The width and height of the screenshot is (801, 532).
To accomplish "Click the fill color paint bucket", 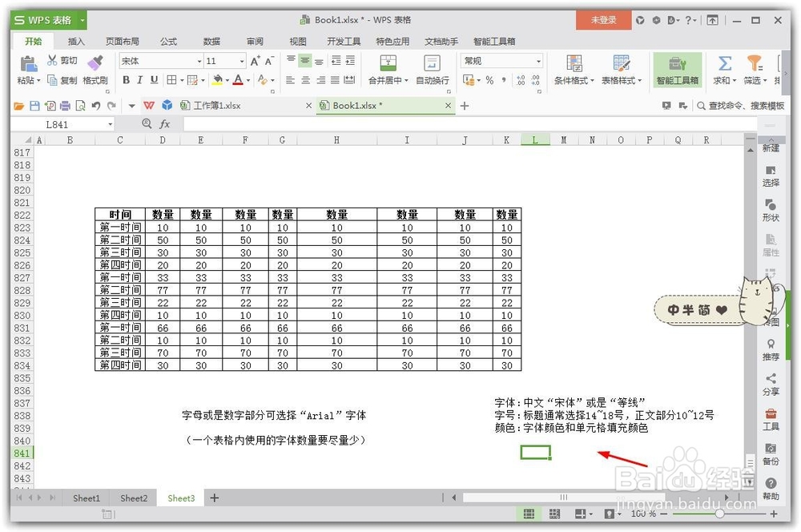I will pyautogui.click(x=218, y=80).
